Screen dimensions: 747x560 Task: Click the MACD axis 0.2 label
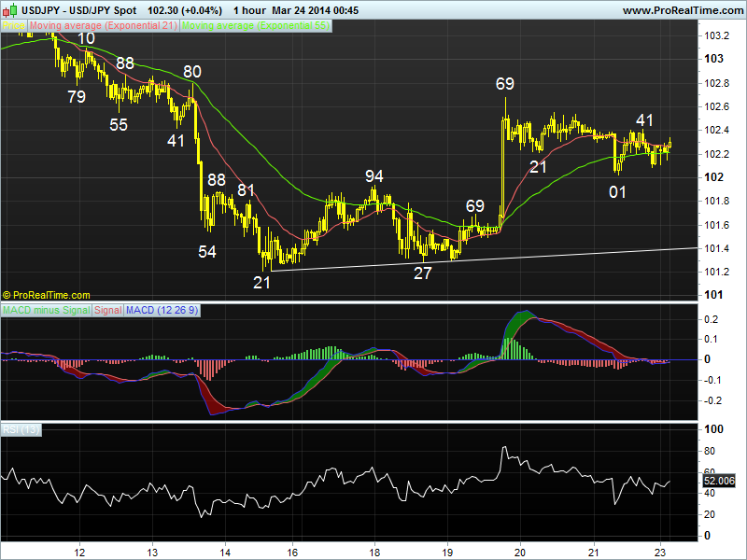pyautogui.click(x=712, y=319)
